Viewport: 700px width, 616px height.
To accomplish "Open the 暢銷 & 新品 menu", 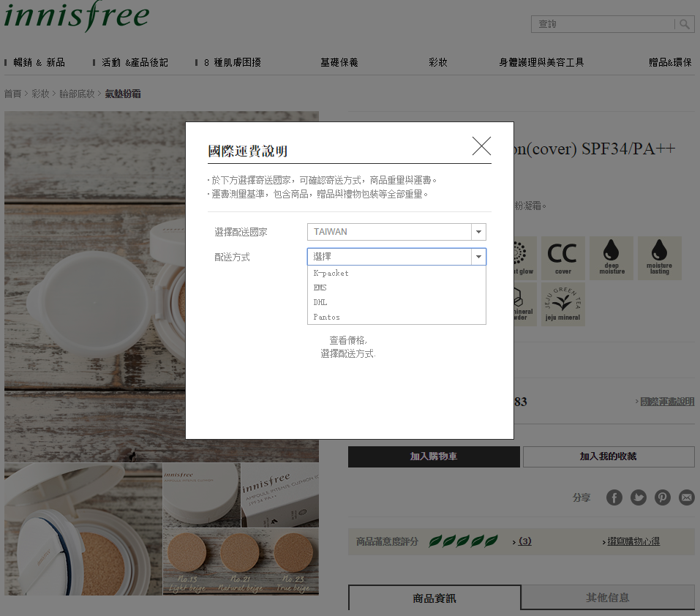I will tap(39, 62).
